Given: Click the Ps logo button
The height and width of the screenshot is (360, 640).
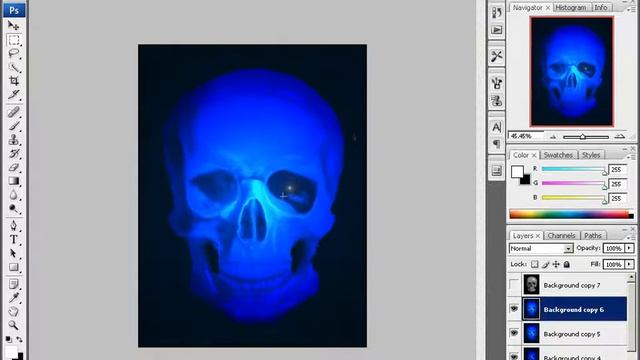Looking at the screenshot, I should click(14, 10).
